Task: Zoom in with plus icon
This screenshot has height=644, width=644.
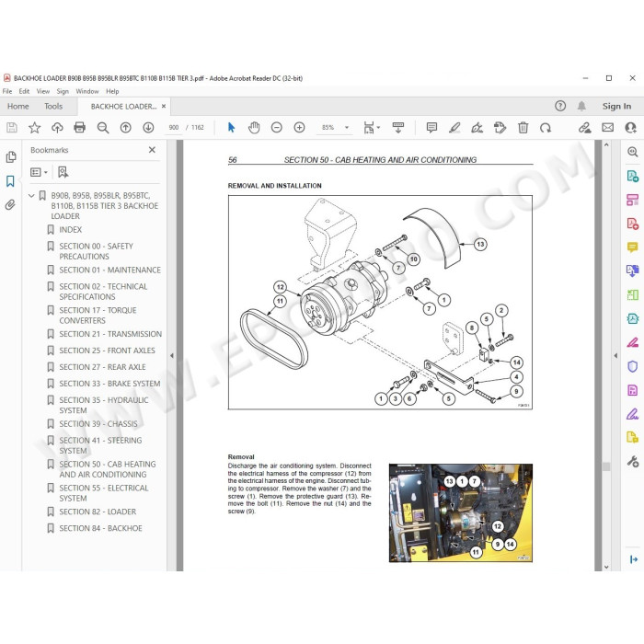Action: coord(299,128)
